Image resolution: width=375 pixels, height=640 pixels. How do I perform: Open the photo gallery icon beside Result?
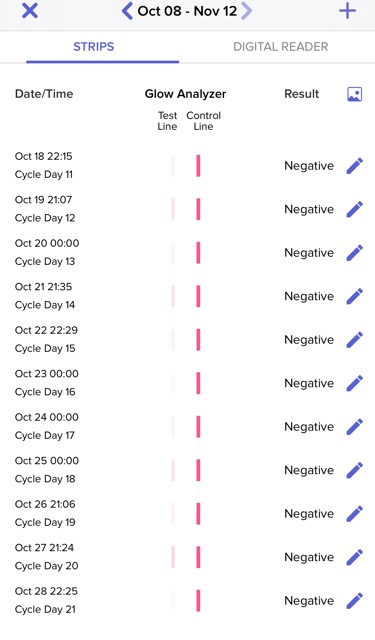click(354, 94)
